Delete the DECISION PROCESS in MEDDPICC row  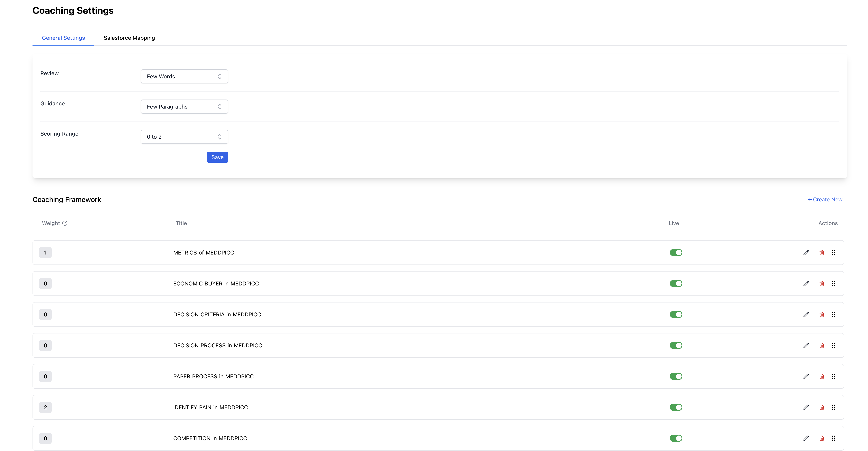tap(822, 345)
